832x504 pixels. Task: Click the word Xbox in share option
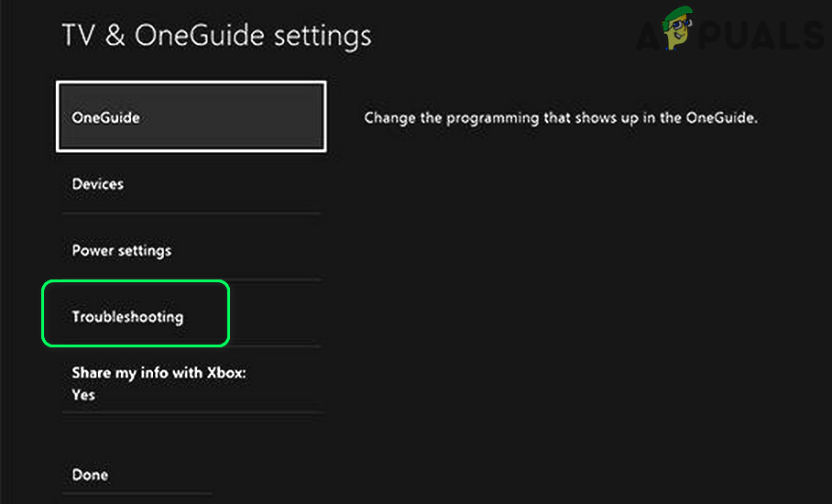(x=225, y=374)
